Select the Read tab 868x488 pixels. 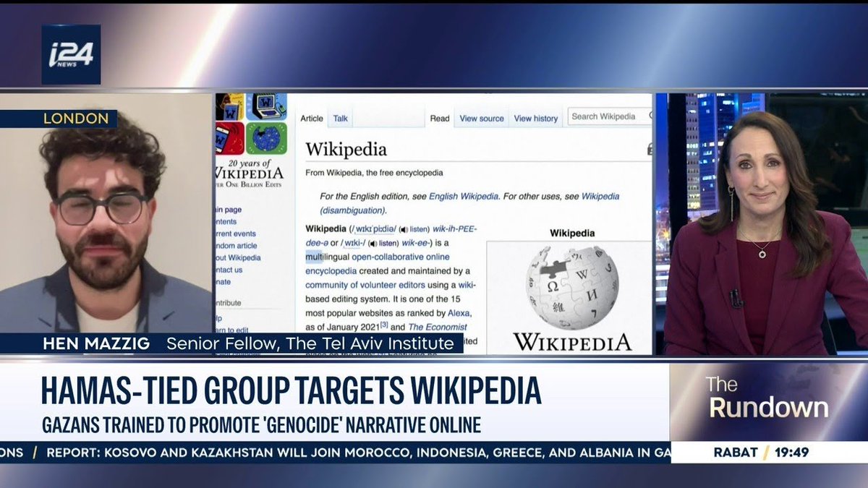coord(440,119)
